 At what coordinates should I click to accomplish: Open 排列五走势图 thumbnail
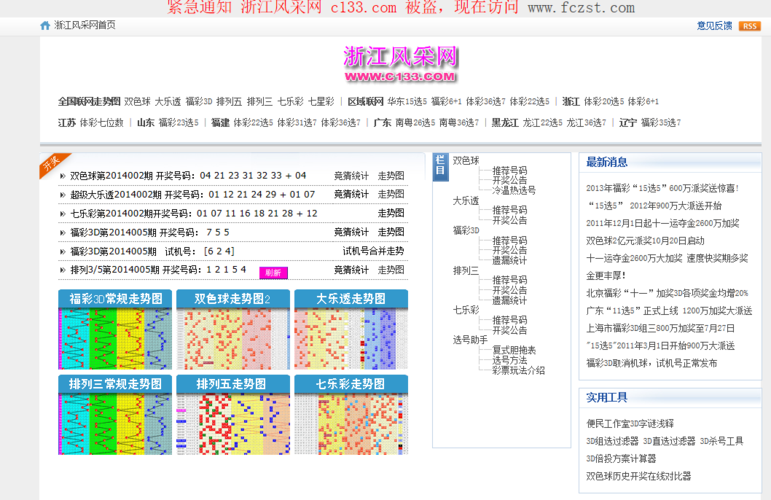(233, 414)
